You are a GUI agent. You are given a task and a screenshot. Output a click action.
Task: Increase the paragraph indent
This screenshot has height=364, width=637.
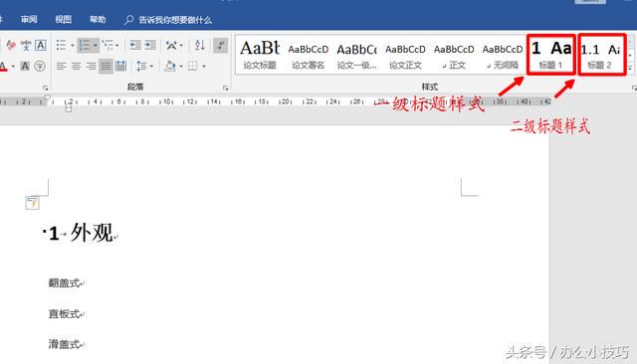pos(150,45)
